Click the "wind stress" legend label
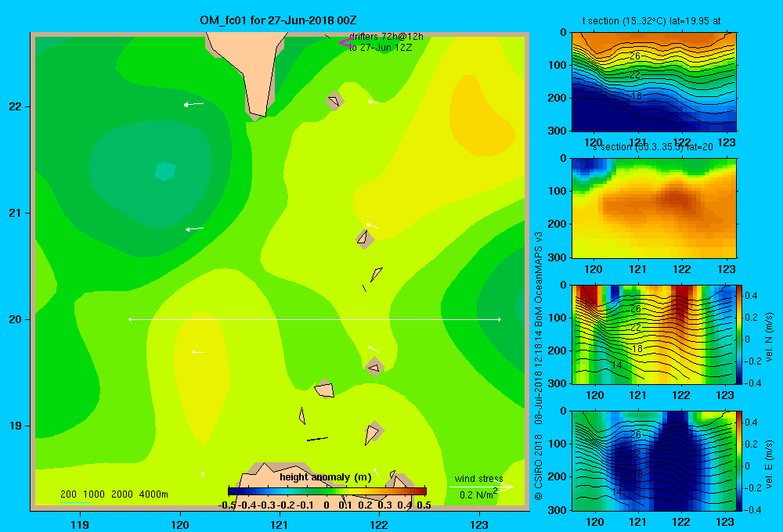Viewport: 783px width, 532px height. tap(478, 479)
